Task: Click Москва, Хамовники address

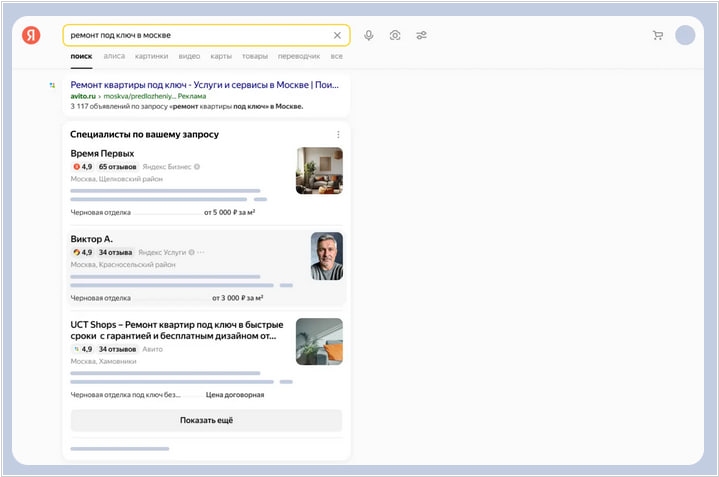Action: pyautogui.click(x=103, y=361)
